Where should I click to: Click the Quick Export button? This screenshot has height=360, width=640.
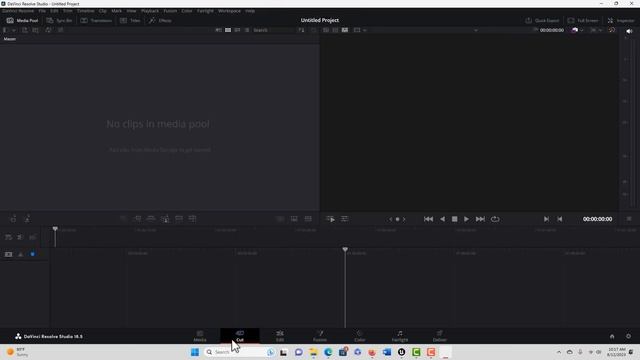pyautogui.click(x=542, y=20)
